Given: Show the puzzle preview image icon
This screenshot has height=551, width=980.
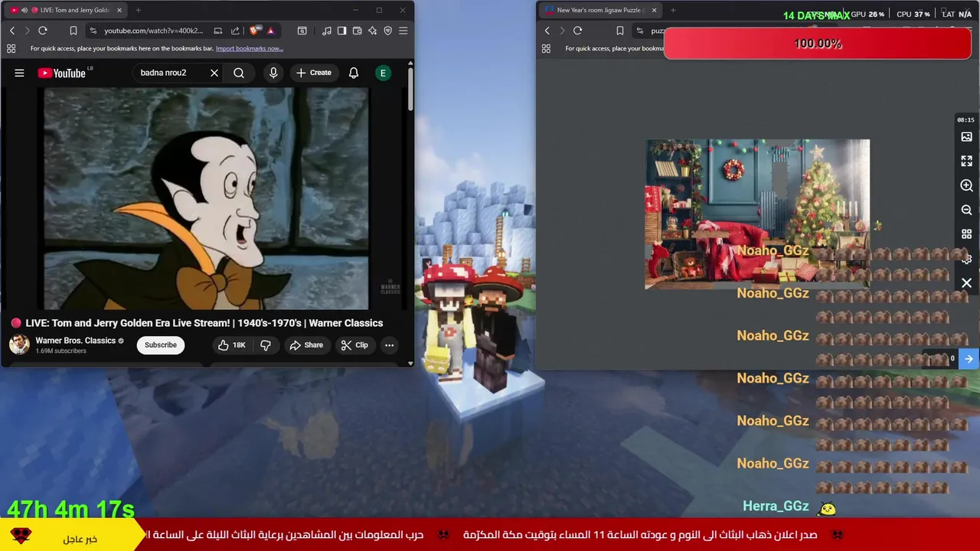Looking at the screenshot, I should [966, 137].
